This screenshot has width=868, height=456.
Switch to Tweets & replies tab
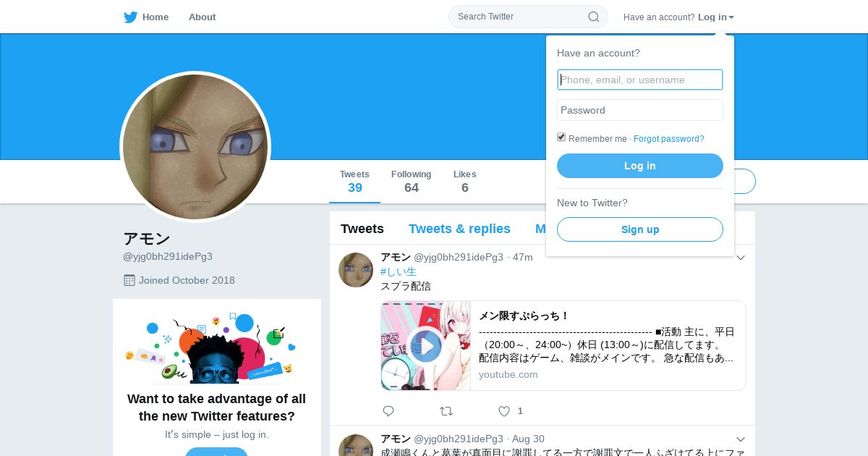pos(459,229)
